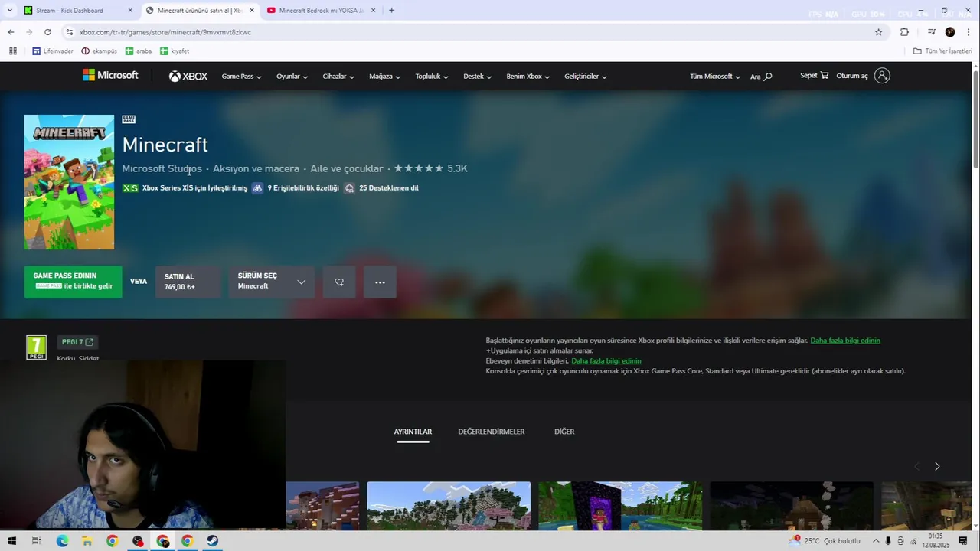Open the notification center icon

(963, 541)
